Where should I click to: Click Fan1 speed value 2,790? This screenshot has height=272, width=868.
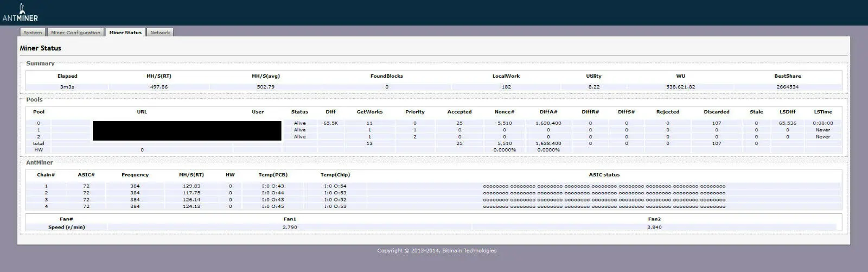[x=290, y=227]
